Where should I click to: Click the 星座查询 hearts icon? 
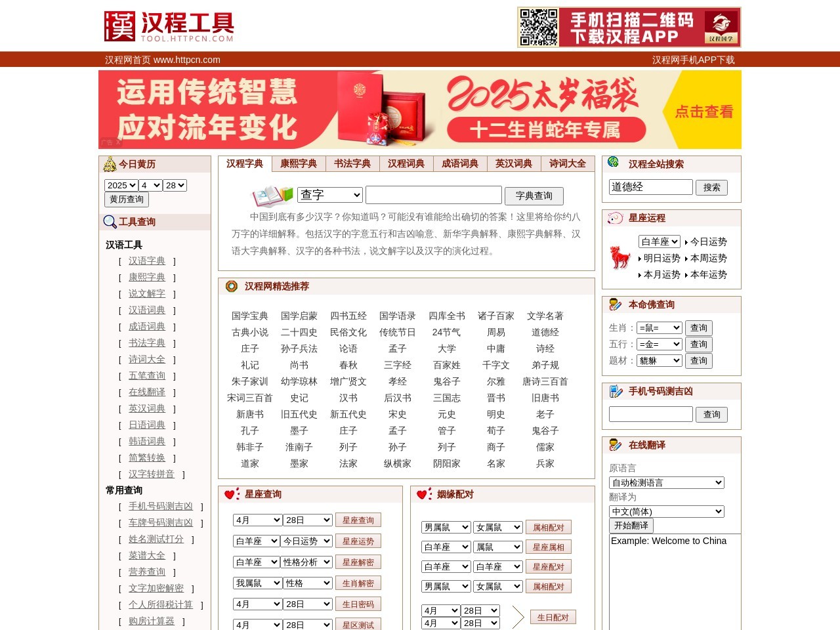(x=232, y=494)
